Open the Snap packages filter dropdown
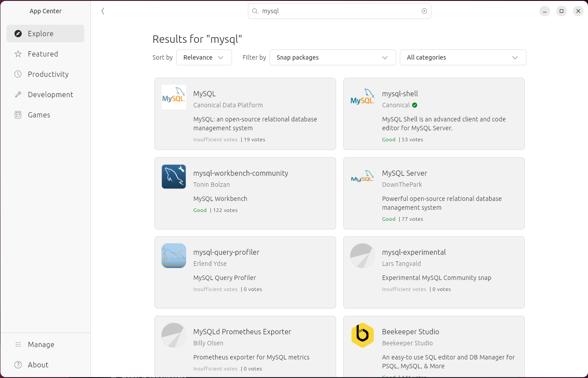This screenshot has width=588, height=378. click(333, 57)
